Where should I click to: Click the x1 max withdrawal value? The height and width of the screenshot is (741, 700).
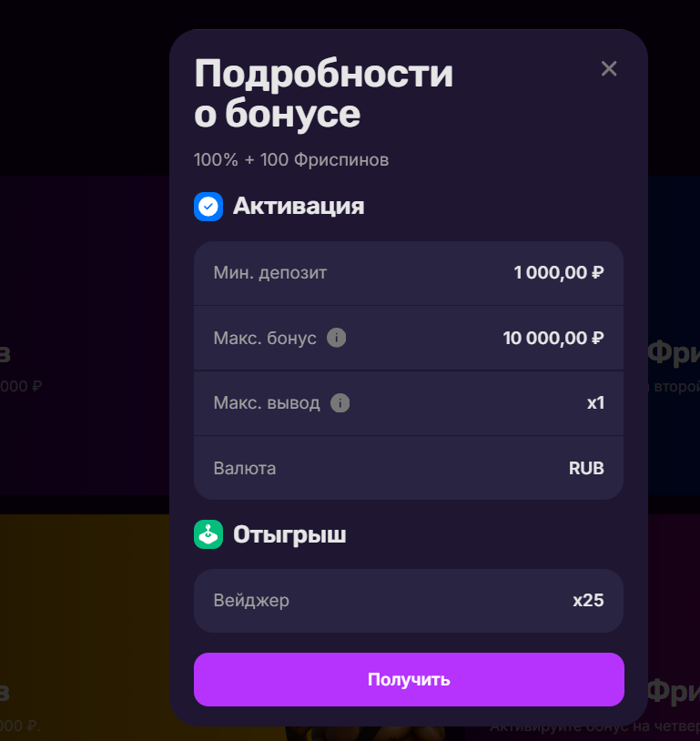point(595,402)
